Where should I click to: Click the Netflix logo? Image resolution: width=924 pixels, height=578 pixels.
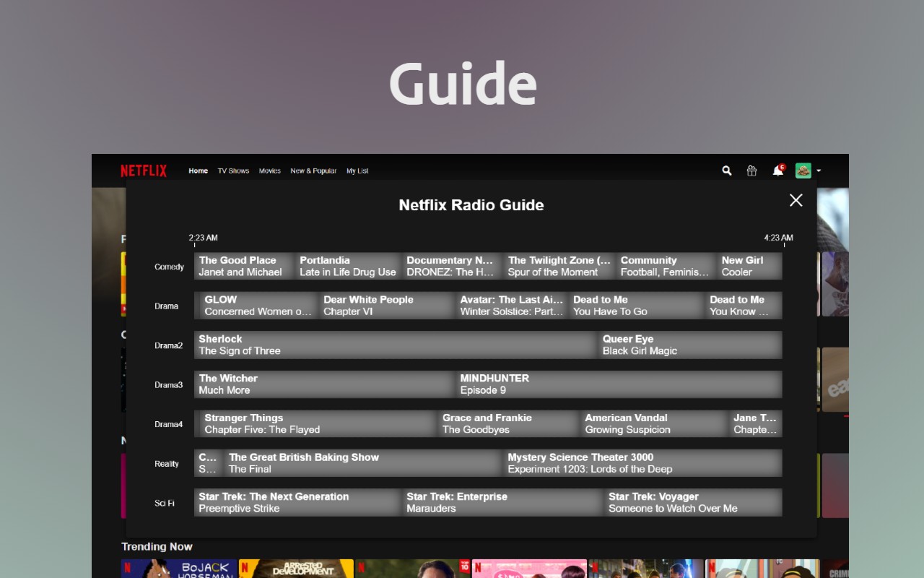(144, 171)
